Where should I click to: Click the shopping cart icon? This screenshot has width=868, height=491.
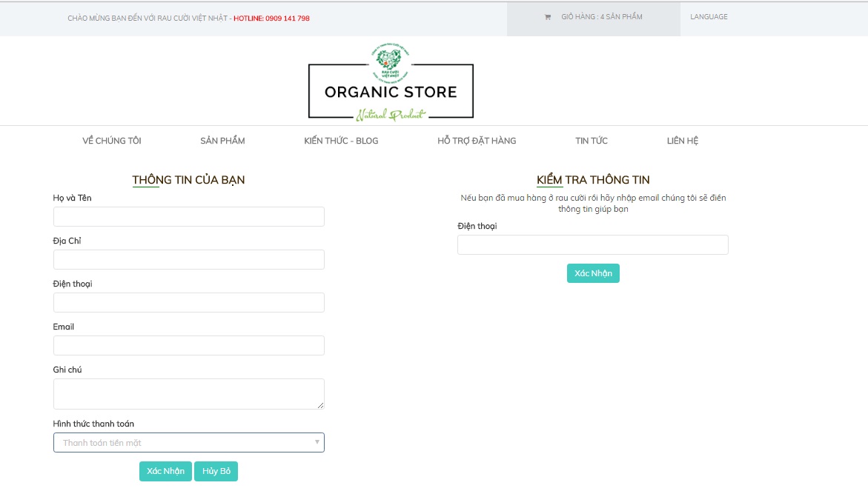coord(548,17)
